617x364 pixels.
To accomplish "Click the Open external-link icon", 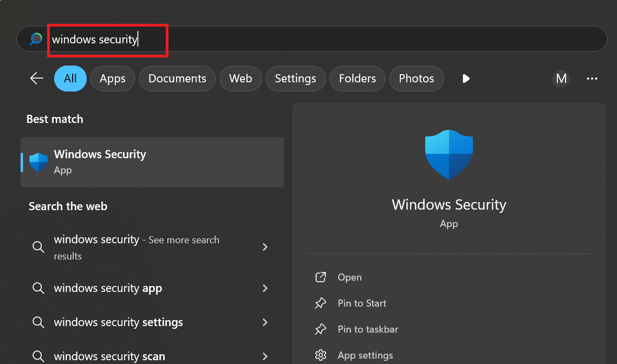I will coord(321,277).
